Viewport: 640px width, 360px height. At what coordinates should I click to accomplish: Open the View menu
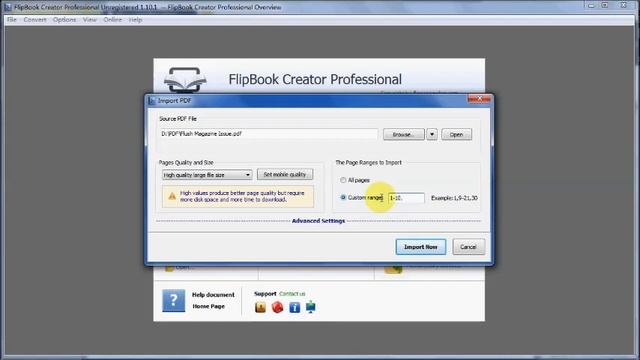[x=90, y=20]
